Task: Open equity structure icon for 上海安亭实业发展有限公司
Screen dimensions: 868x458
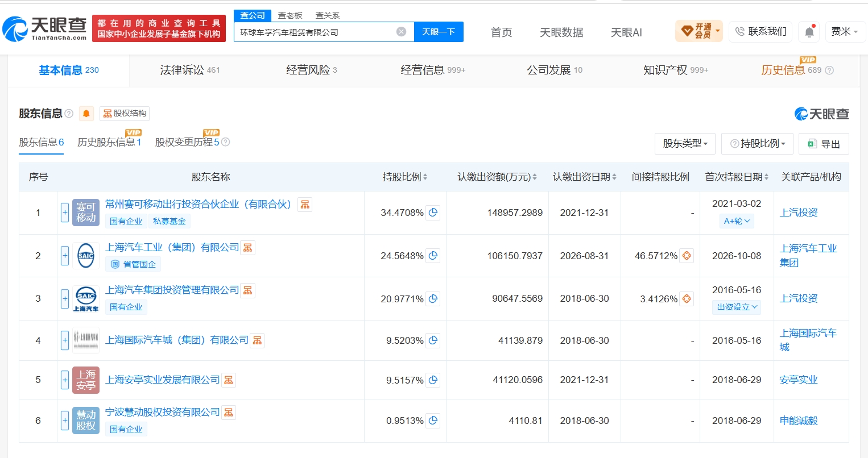Action: (228, 380)
